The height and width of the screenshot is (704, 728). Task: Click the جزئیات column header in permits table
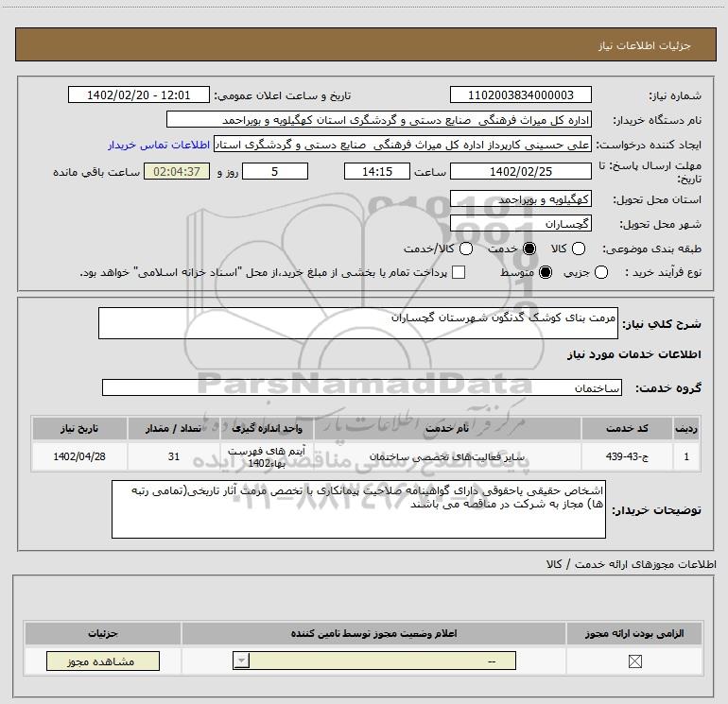[x=103, y=633]
